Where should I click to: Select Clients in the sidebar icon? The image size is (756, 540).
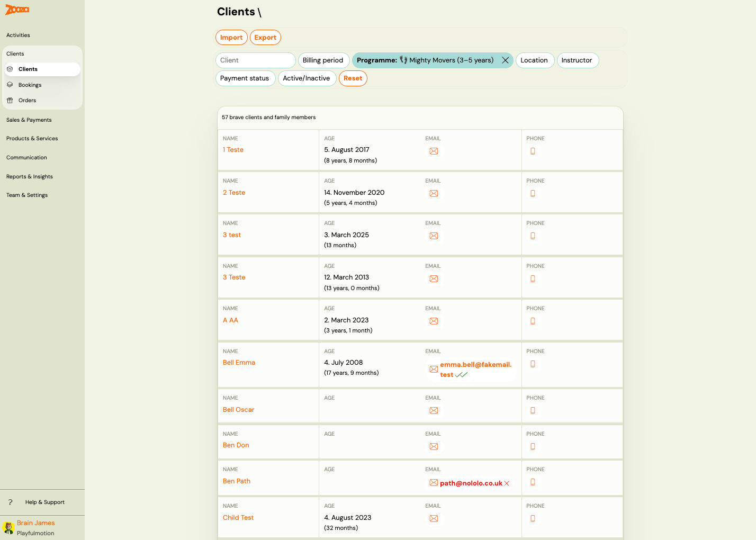[x=11, y=69]
